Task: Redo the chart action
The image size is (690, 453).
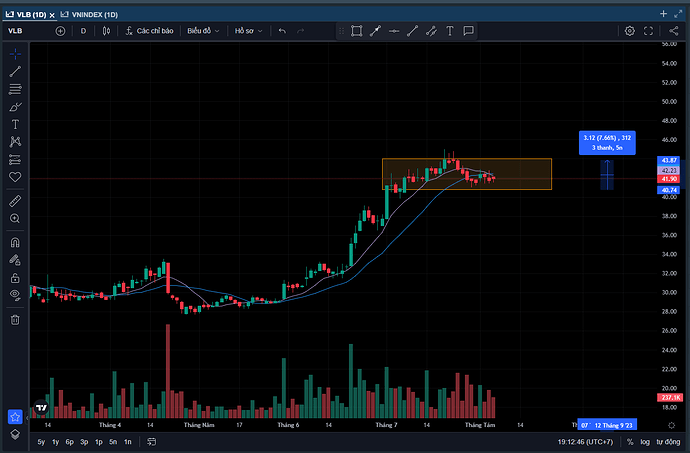Action: [x=301, y=31]
